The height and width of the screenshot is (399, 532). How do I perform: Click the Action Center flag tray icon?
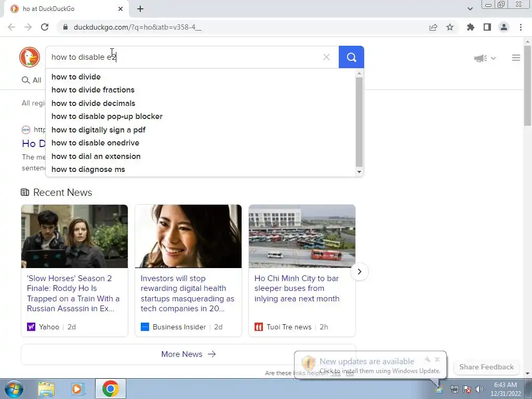point(467,389)
